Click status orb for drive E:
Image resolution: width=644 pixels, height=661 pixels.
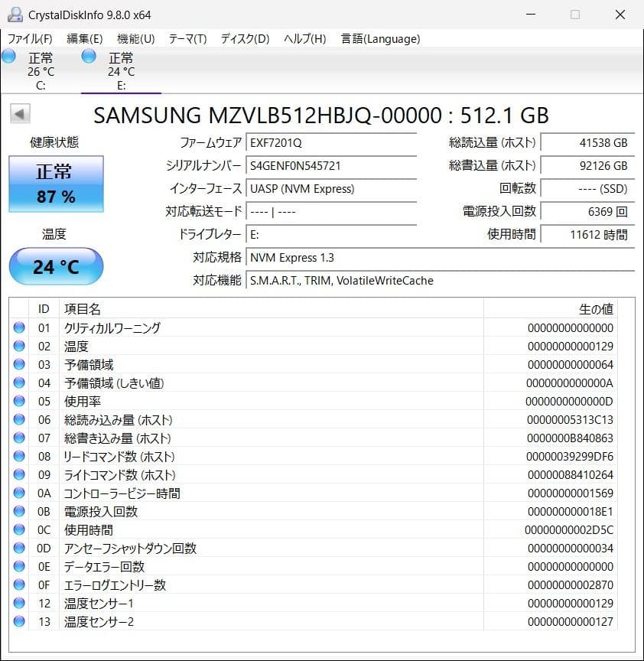(x=89, y=56)
